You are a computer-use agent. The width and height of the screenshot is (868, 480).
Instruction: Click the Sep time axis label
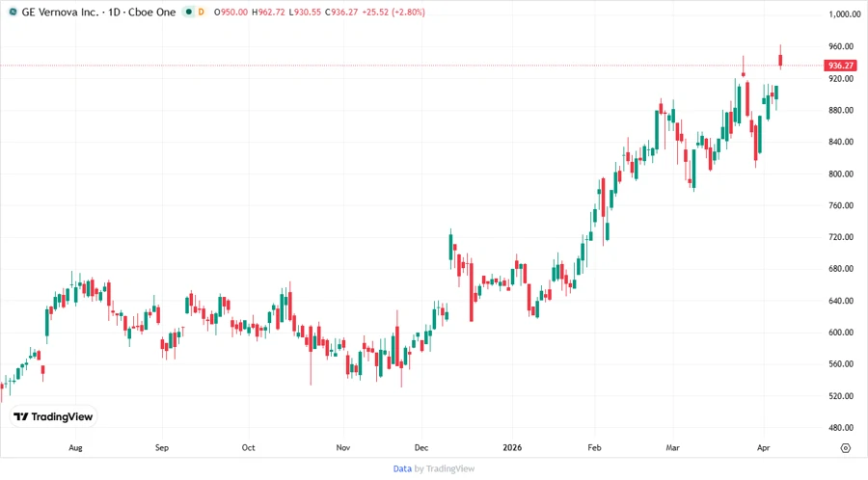pos(162,447)
